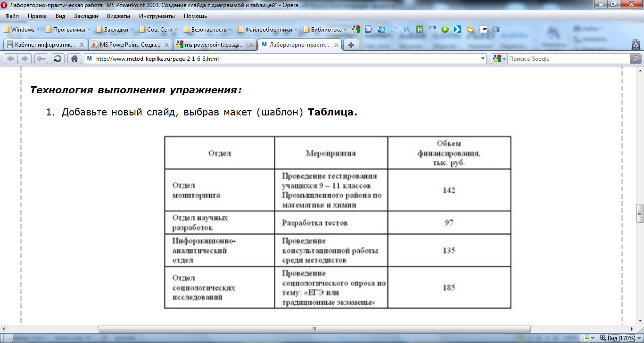
Task: Click the Opera logo in title bar
Action: [5, 5]
